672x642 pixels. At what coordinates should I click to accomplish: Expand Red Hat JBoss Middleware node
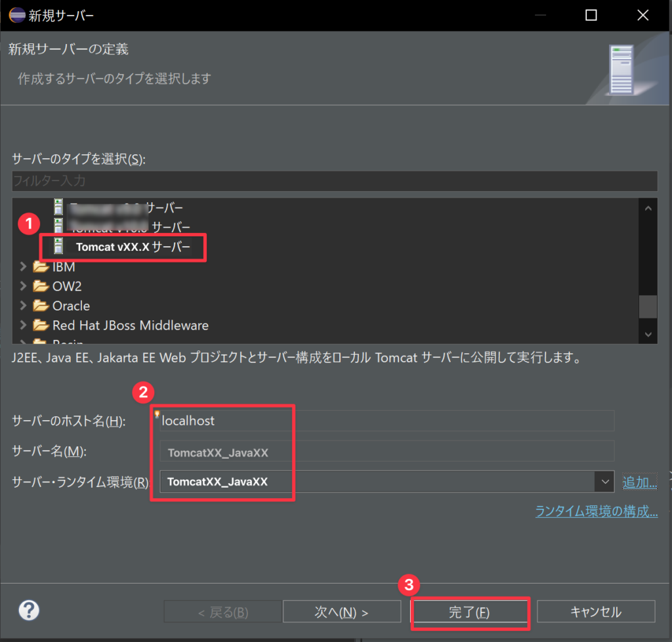click(24, 325)
